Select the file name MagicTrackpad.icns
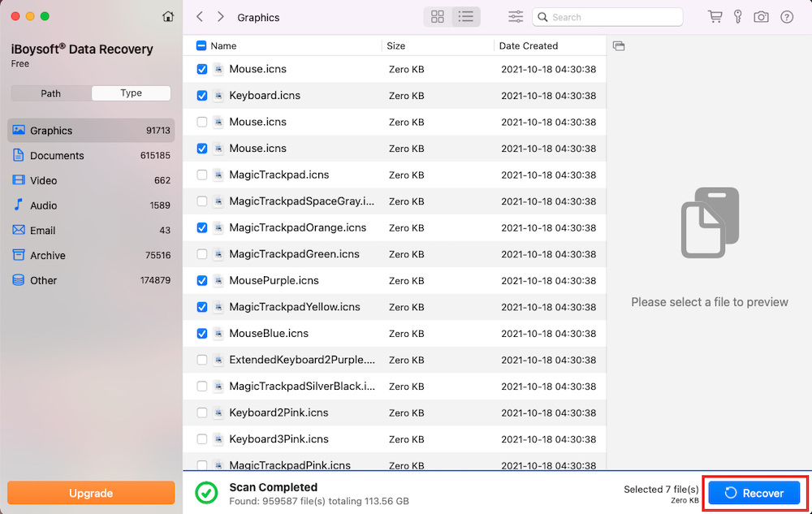 point(279,175)
